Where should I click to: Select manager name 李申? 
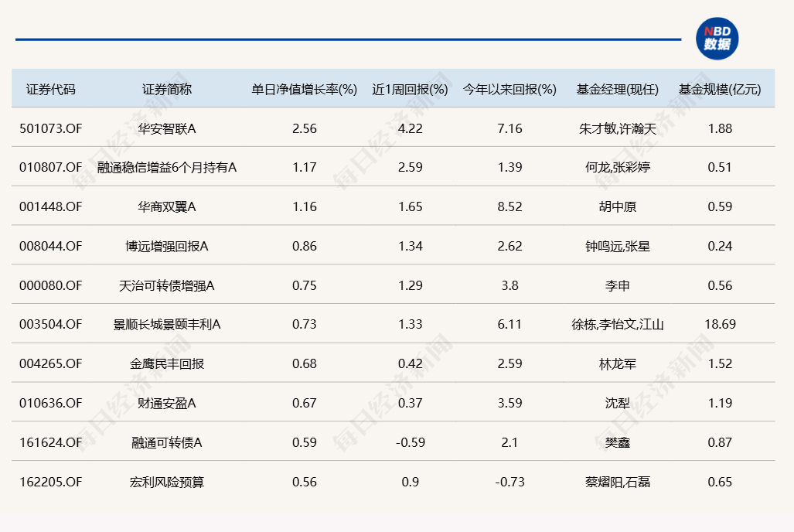coord(618,286)
